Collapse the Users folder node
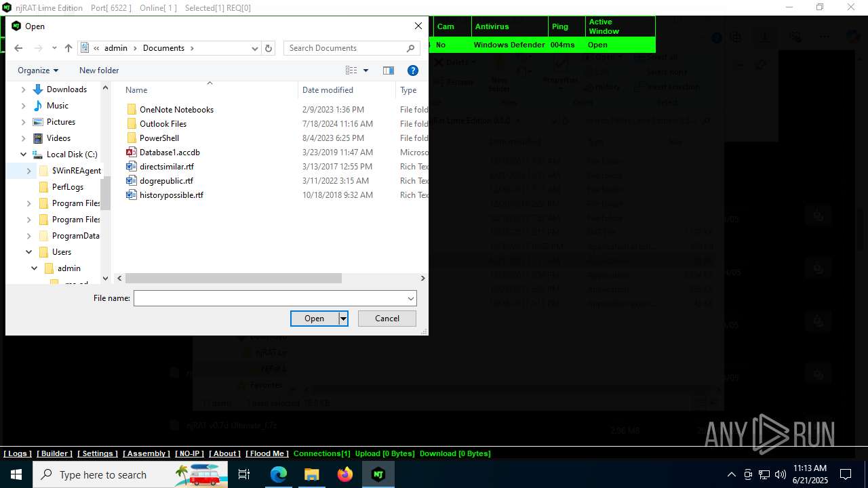 tap(29, 252)
